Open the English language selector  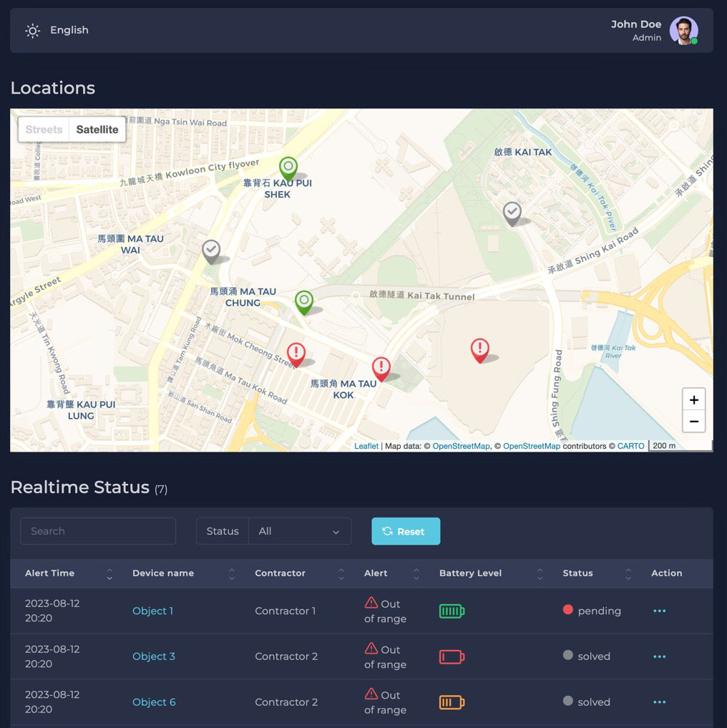pos(69,30)
